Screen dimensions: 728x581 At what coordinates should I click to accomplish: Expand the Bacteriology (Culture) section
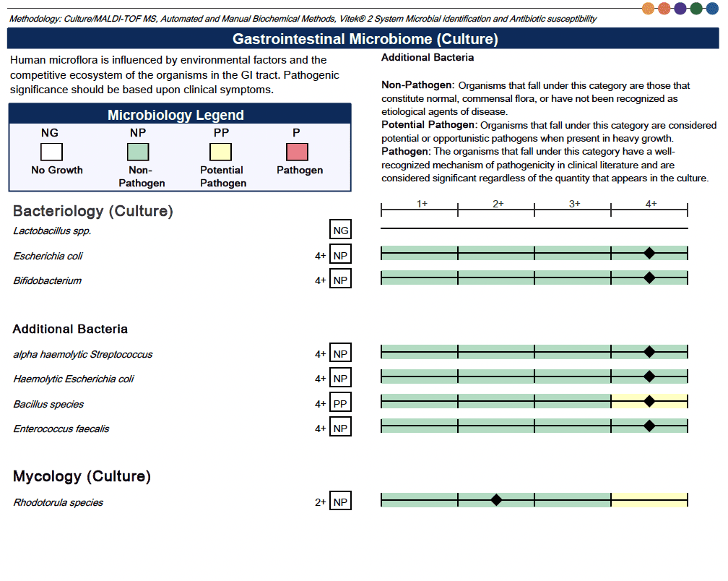click(x=92, y=211)
